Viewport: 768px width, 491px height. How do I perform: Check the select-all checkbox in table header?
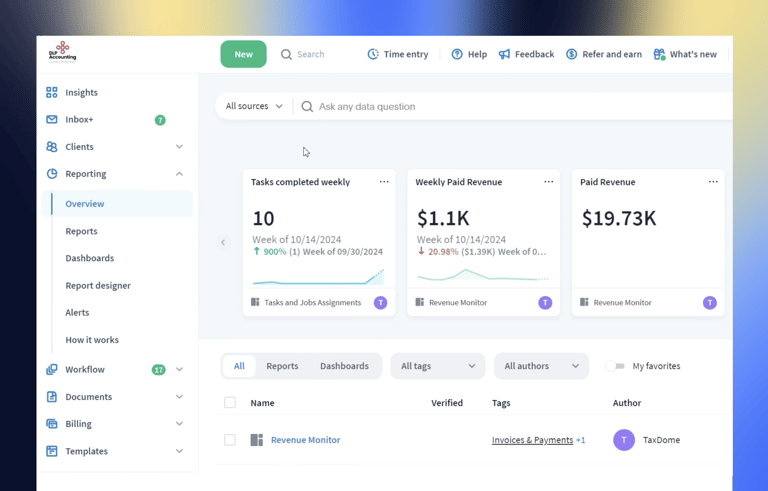230,403
